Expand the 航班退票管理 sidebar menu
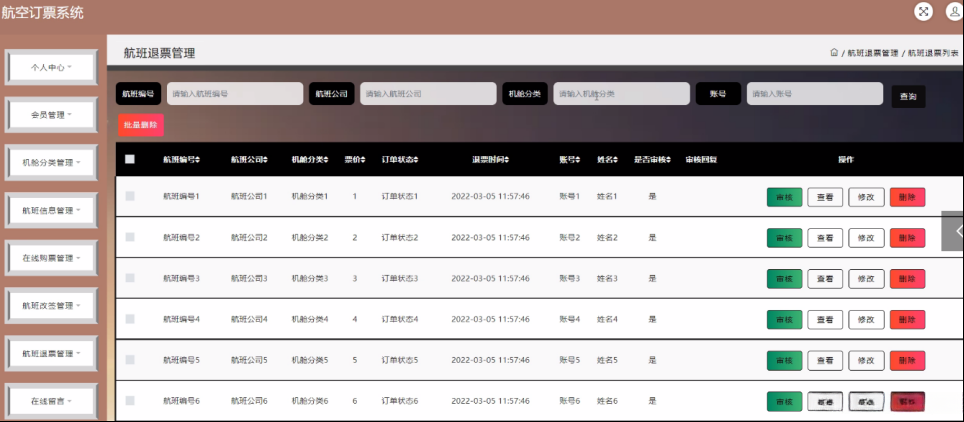Image resolution: width=964 pixels, height=422 pixels. click(x=52, y=354)
